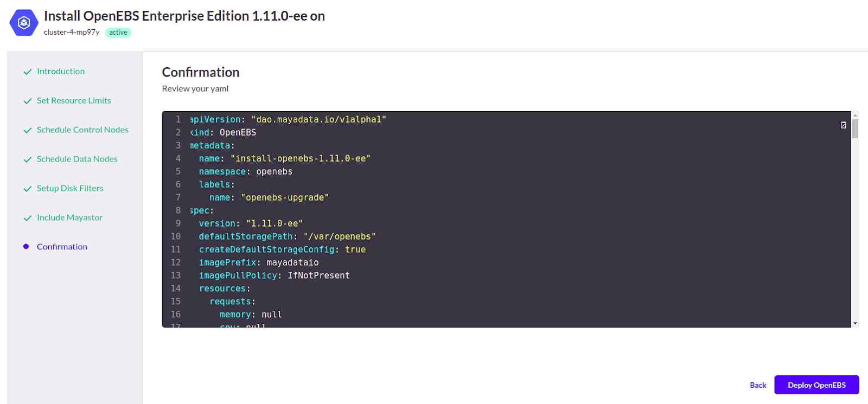The height and width of the screenshot is (404, 868).
Task: Click the 'Review your yaml' subtitle text
Action: (x=195, y=88)
